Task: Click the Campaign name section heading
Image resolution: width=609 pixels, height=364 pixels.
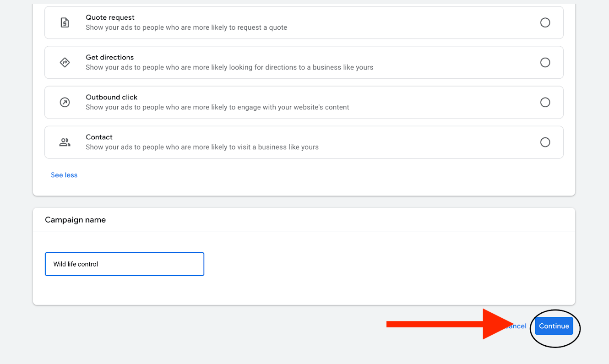Action: 75,220
